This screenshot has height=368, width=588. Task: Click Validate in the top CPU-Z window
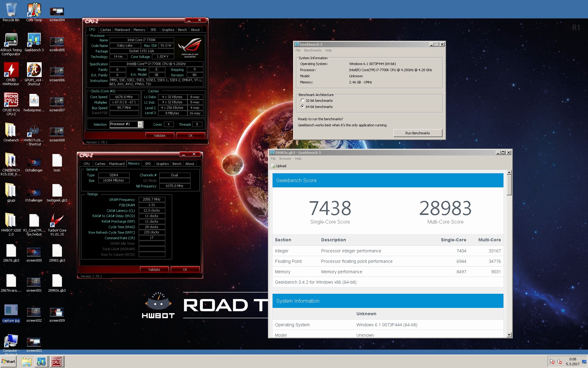[x=160, y=136]
